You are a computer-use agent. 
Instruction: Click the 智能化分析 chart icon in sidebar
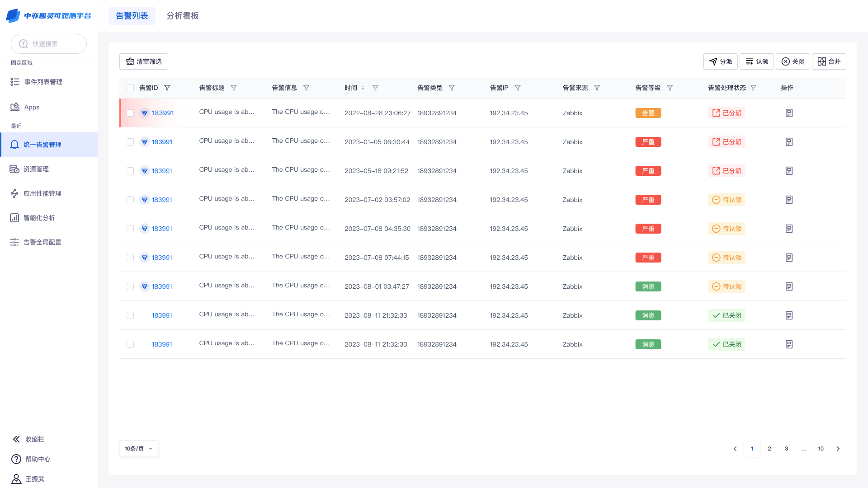pyautogui.click(x=14, y=218)
